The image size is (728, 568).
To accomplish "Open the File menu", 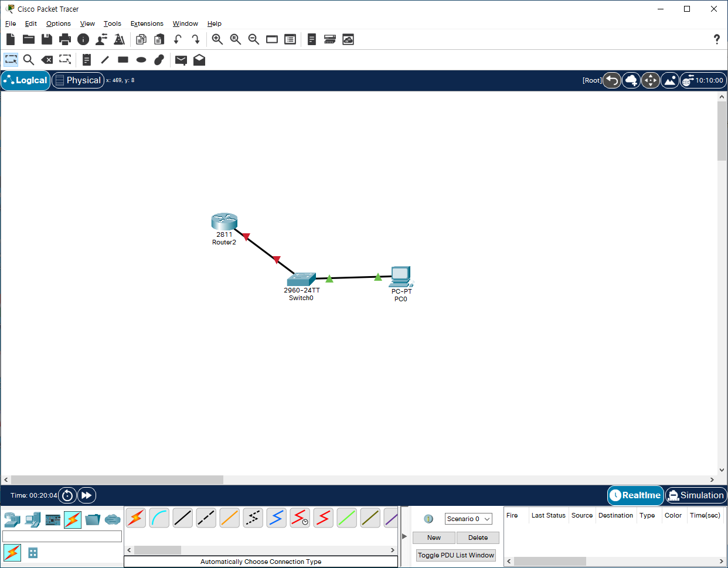I will [x=11, y=23].
